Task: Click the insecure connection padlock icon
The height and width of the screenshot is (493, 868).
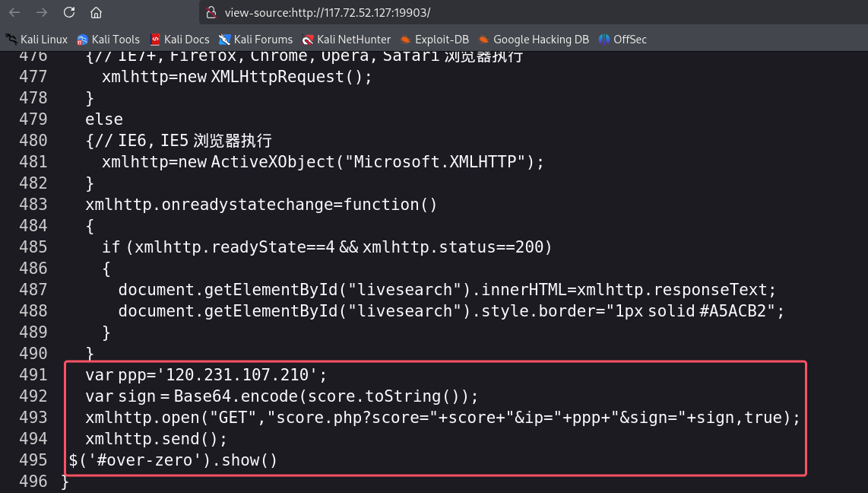Action: 211,13
